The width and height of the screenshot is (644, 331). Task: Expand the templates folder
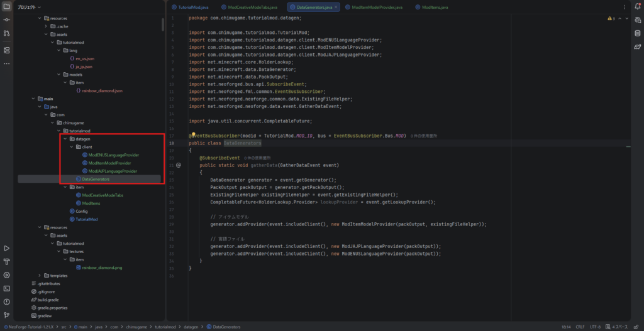(x=40, y=276)
